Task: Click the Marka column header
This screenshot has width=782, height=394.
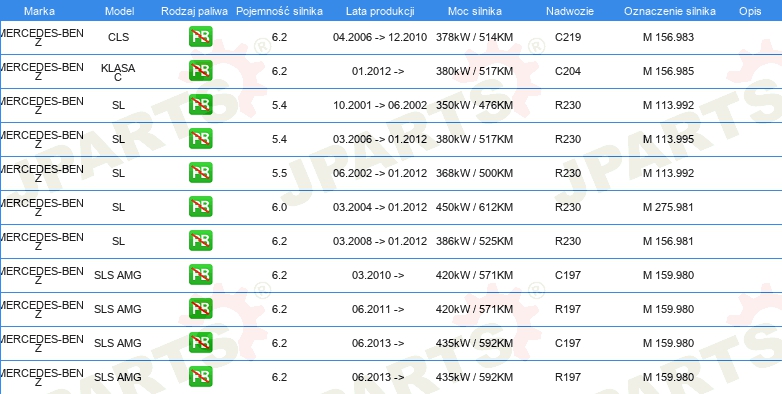Action: point(39,11)
